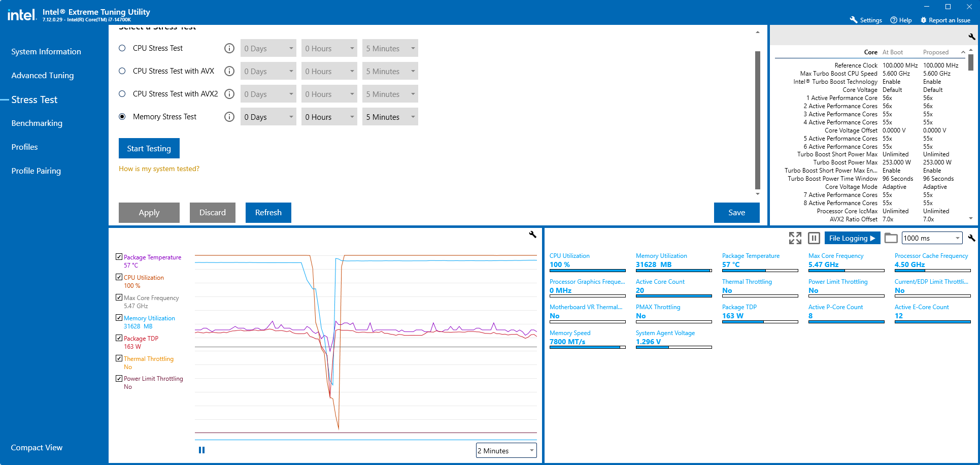Switch to Benchmarking

(37, 123)
